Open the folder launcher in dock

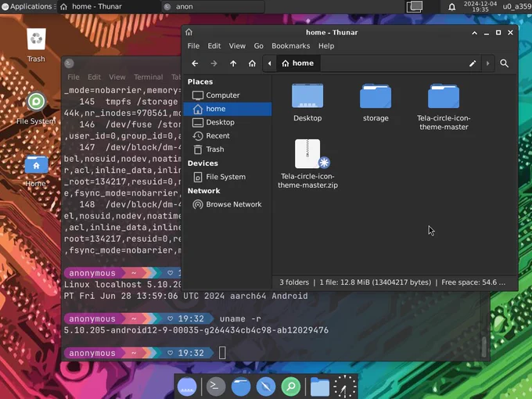(x=320, y=386)
